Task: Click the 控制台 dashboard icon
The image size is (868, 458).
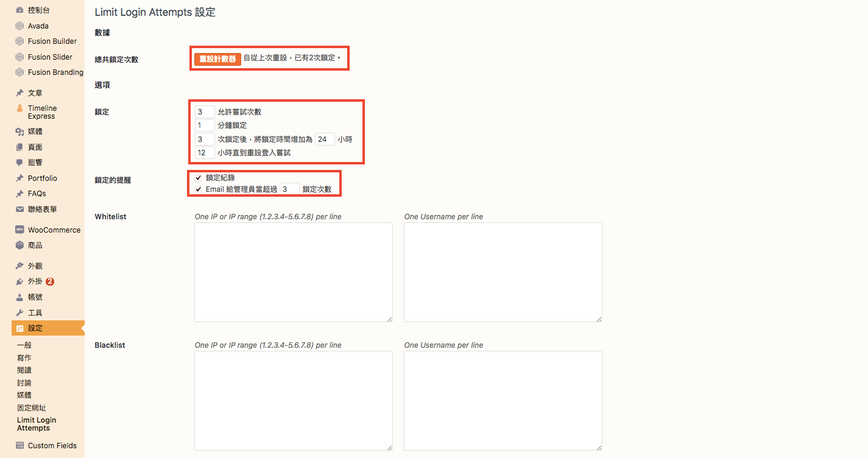Action: click(x=19, y=10)
